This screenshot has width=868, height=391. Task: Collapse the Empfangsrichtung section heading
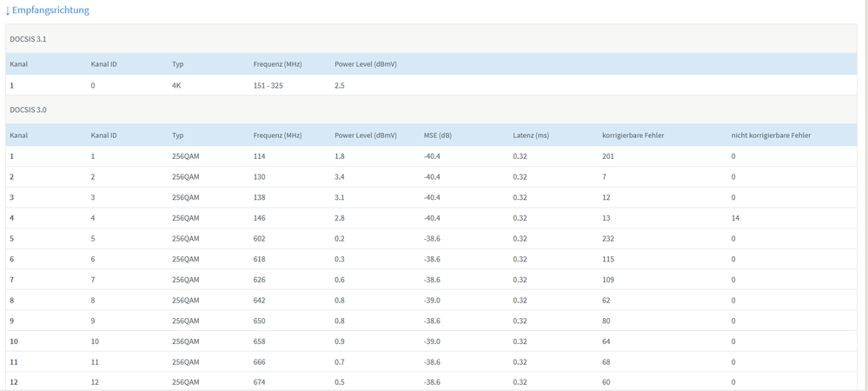click(47, 10)
